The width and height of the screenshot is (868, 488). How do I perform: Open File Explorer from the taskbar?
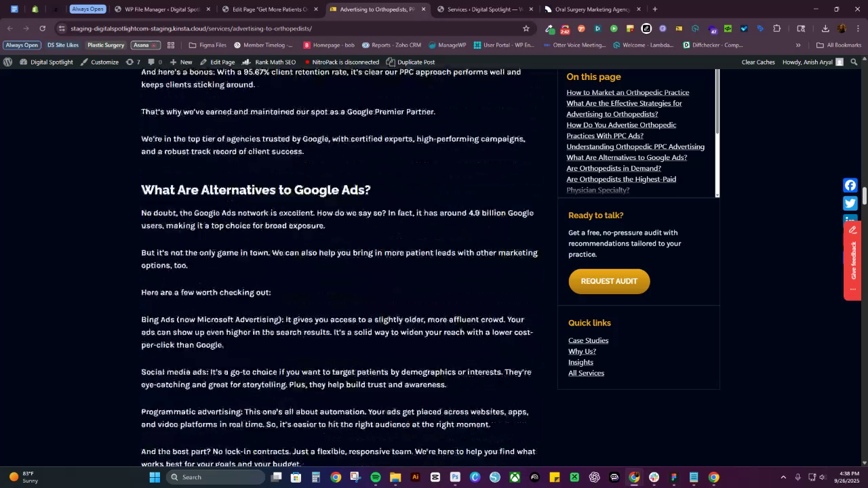[x=395, y=477]
